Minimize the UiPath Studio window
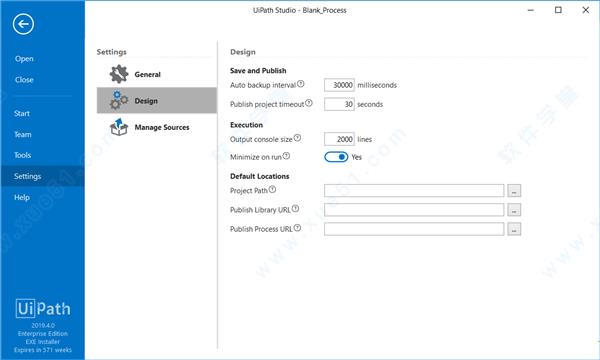 pyautogui.click(x=531, y=10)
